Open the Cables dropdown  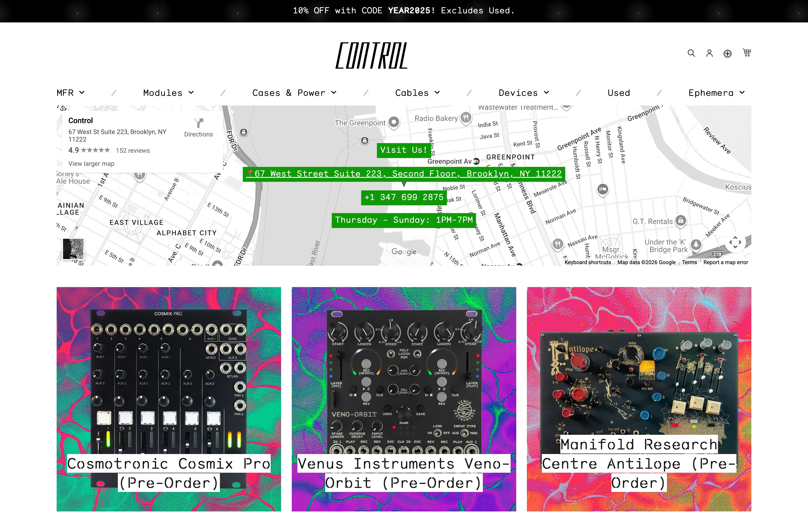tap(417, 93)
